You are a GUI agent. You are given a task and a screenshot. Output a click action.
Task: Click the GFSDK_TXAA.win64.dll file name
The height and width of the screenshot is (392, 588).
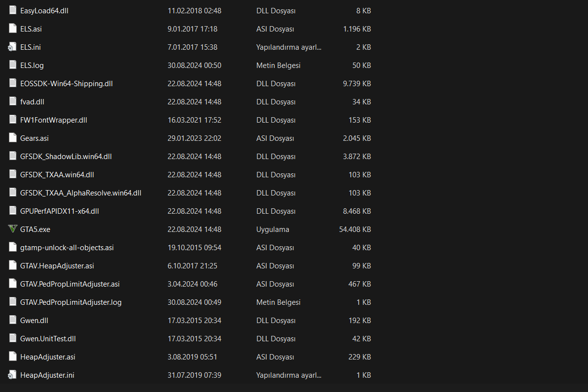(57, 175)
